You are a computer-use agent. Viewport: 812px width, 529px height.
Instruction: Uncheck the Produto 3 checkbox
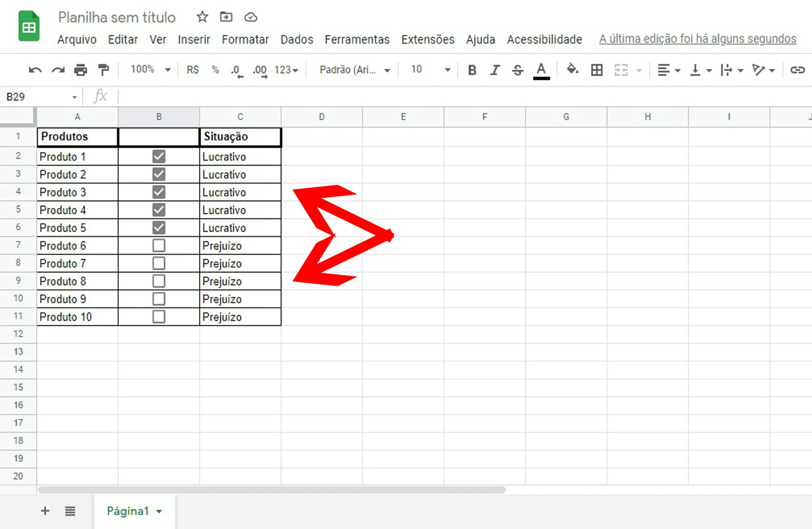point(159,192)
